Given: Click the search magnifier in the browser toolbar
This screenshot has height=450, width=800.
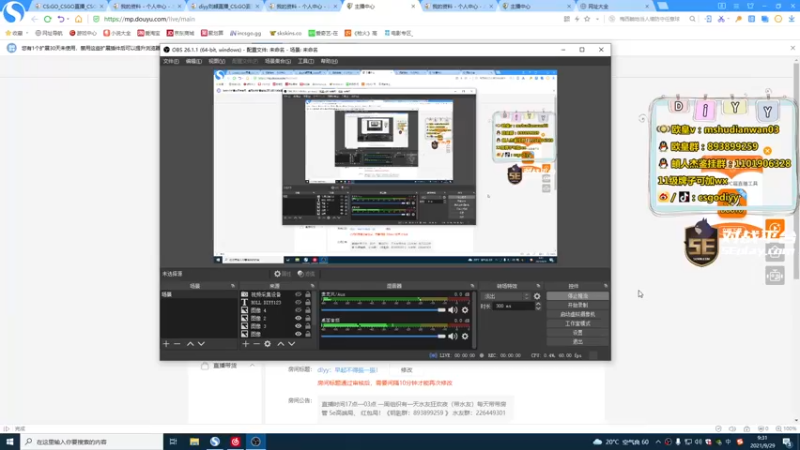Looking at the screenshot, I should coord(692,19).
